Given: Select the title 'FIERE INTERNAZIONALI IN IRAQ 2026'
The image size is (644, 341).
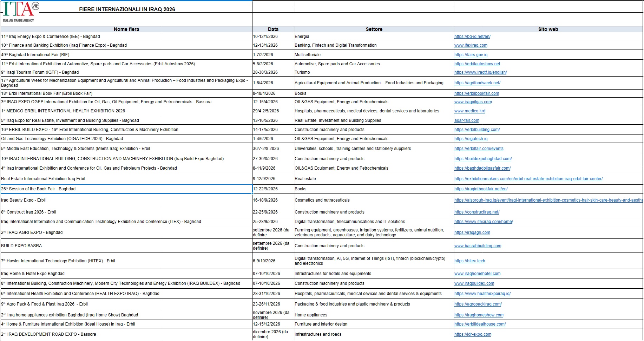Looking at the screenshot, I should click(127, 9).
